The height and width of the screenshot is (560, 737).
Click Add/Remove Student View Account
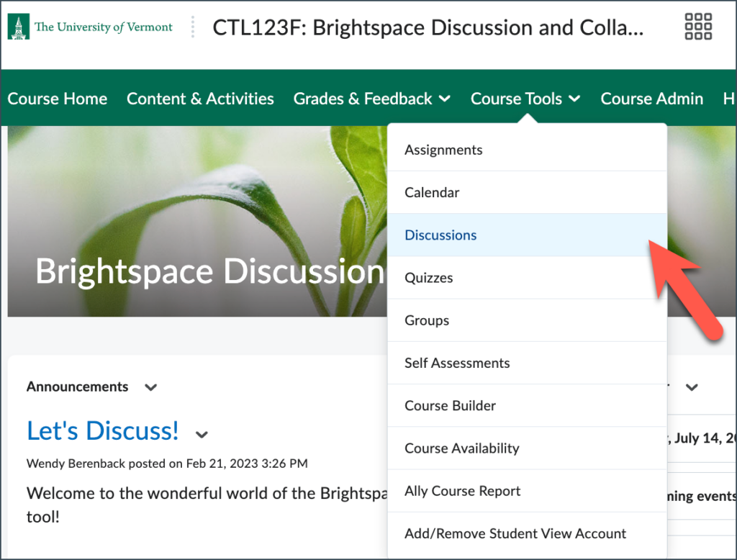(515, 533)
